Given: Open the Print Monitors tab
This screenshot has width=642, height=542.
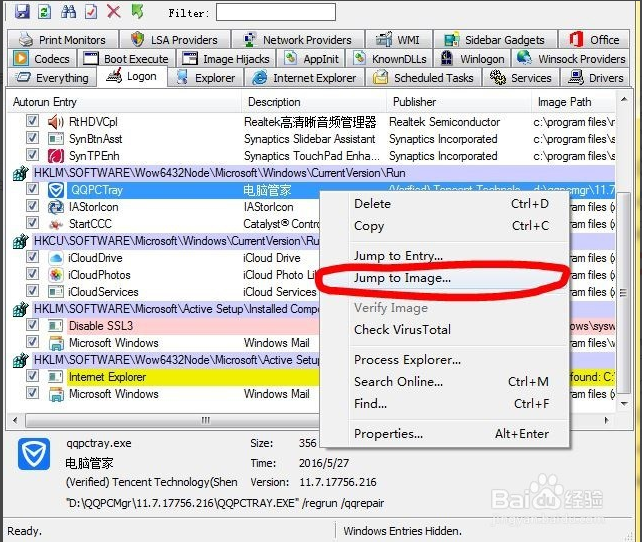Looking at the screenshot, I should pyautogui.click(x=63, y=39).
